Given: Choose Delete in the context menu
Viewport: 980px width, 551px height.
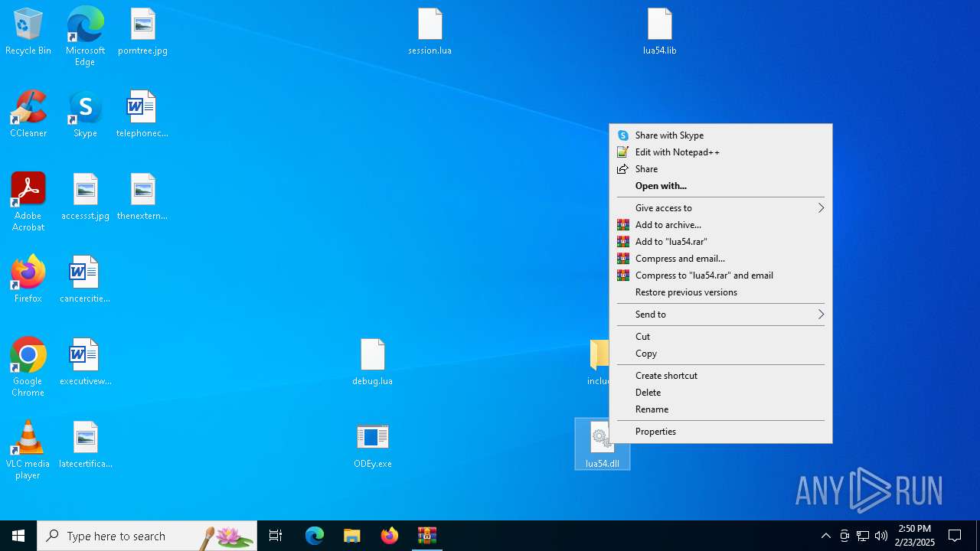Looking at the screenshot, I should tap(720, 393).
